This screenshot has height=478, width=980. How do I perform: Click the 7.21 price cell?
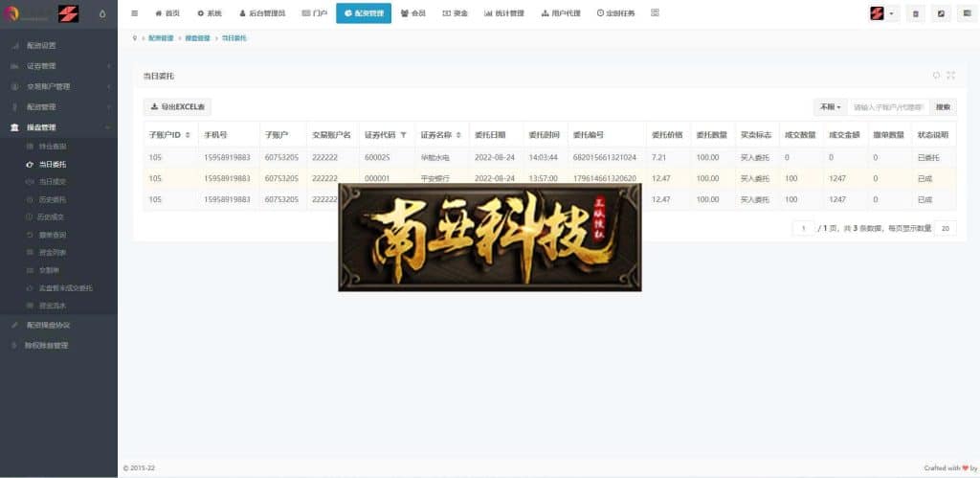658,158
